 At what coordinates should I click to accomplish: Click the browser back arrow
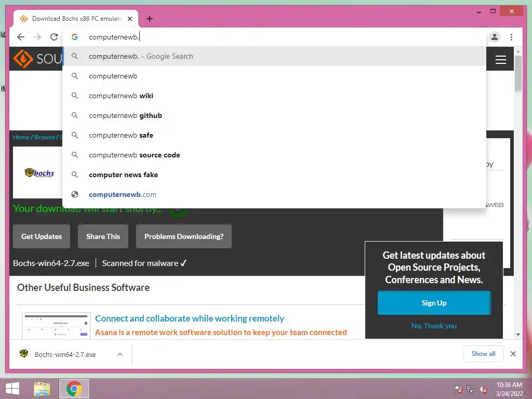[x=21, y=37]
